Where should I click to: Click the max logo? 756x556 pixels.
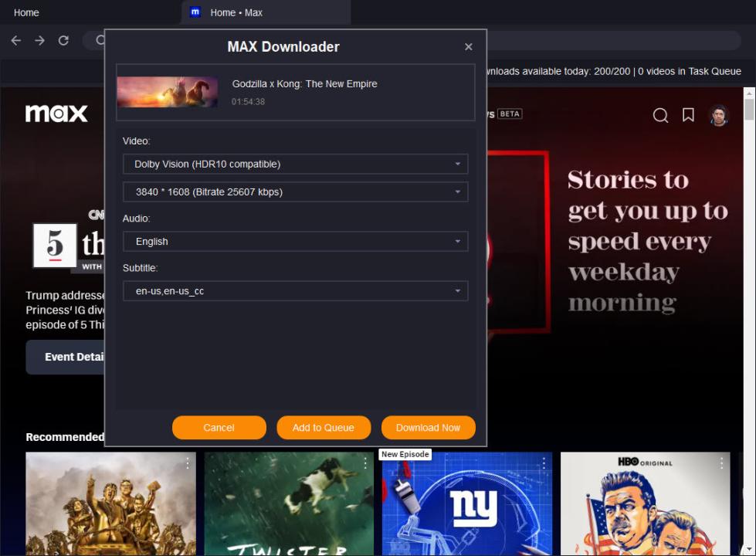[56, 114]
